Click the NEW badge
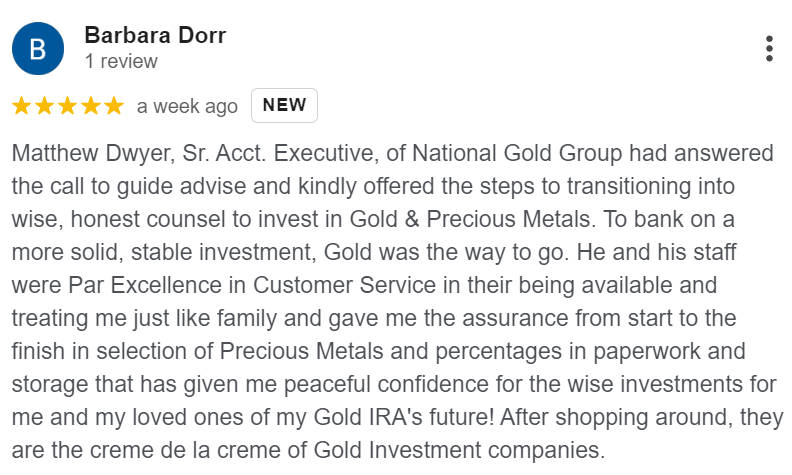The image size is (792, 475). coord(284,105)
